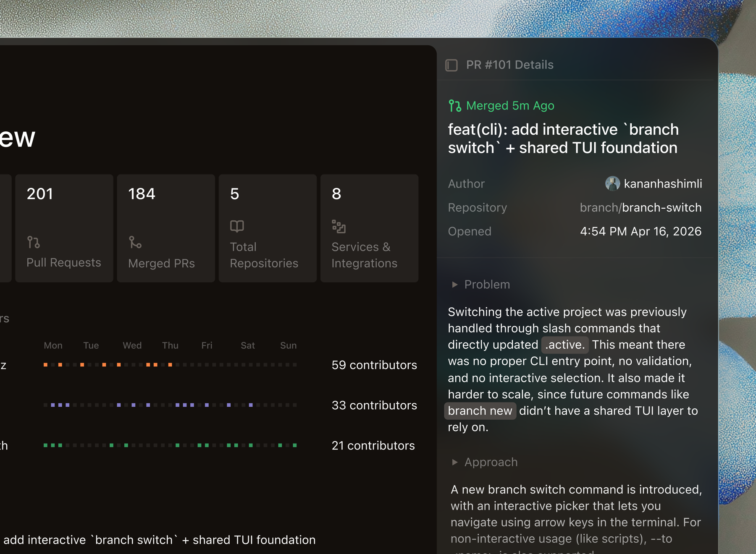Collapse the Approach section triangle
Image resolution: width=756 pixels, height=554 pixels.
tap(454, 462)
